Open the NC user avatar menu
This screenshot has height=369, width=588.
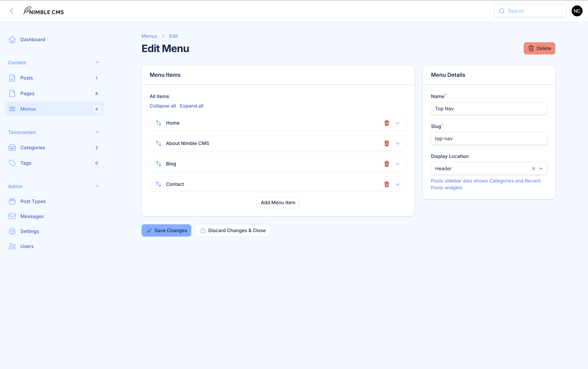click(x=577, y=11)
